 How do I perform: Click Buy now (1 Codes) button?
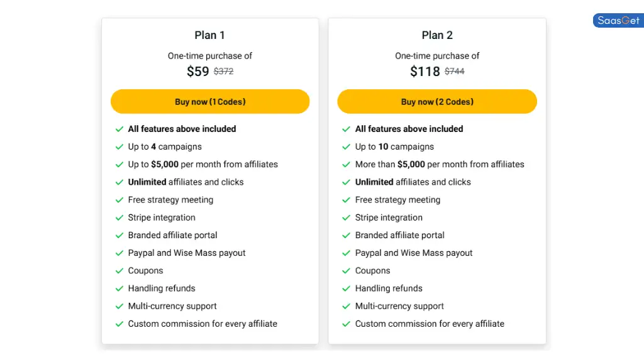[210, 101]
